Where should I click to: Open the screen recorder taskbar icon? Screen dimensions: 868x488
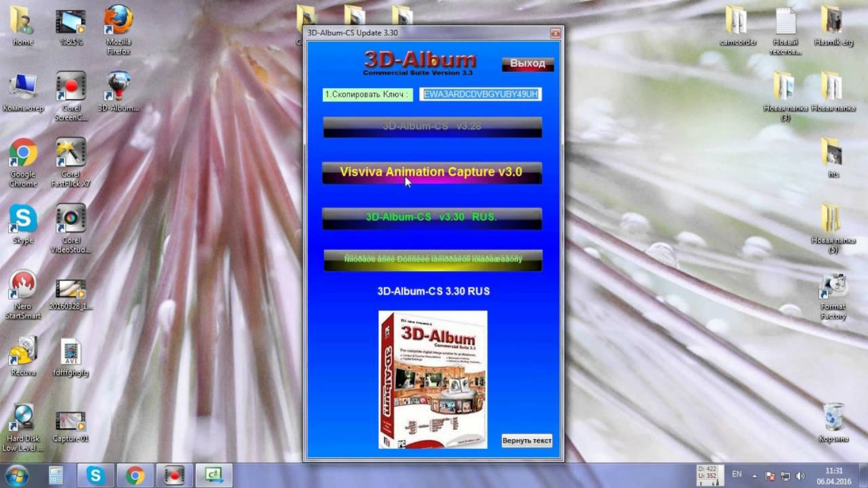click(x=175, y=475)
